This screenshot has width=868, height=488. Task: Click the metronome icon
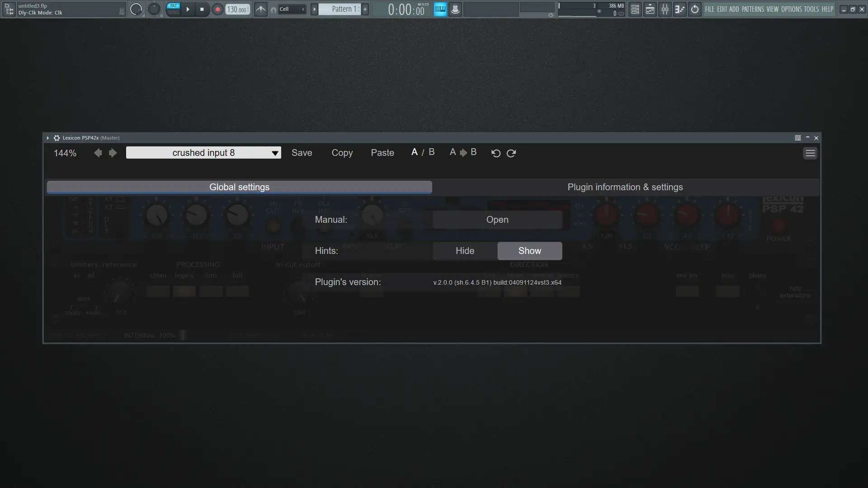[x=261, y=9]
